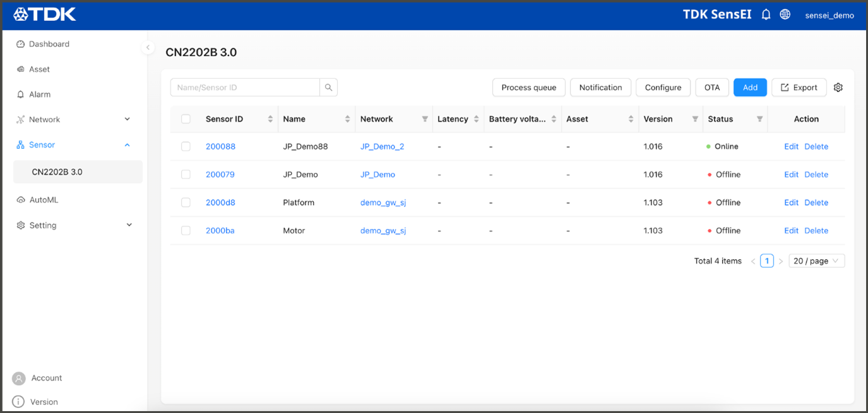The width and height of the screenshot is (868, 413).
Task: Delete the Motor sensor
Action: pyautogui.click(x=816, y=231)
